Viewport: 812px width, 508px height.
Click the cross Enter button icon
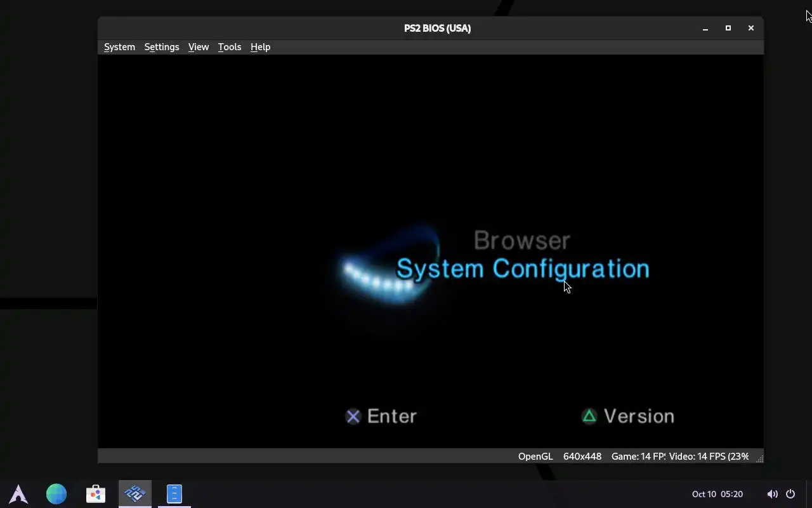[353, 416]
